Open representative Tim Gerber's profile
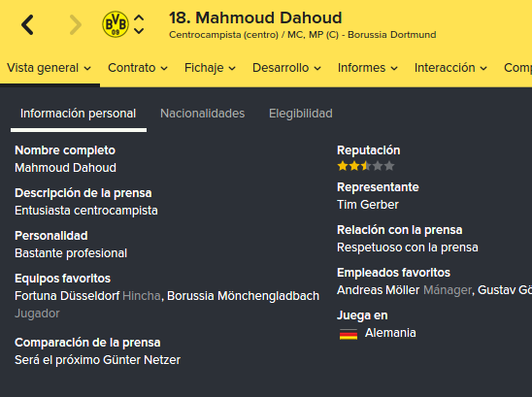This screenshot has height=397, width=532. (368, 205)
